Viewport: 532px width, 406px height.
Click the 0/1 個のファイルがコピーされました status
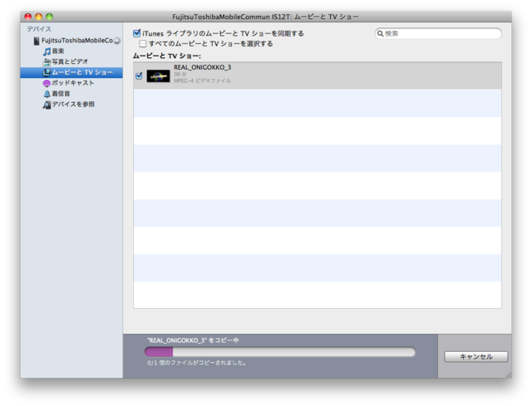click(x=197, y=363)
